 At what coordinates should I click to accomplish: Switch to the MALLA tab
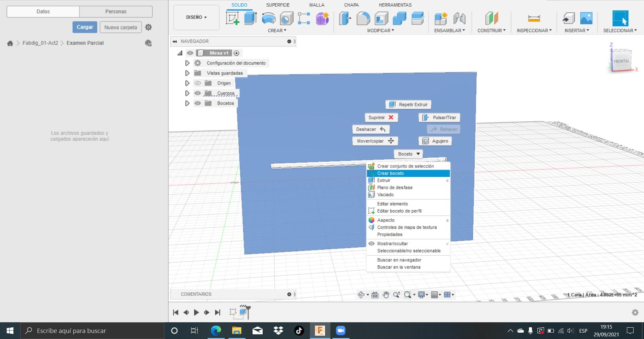coord(317,5)
